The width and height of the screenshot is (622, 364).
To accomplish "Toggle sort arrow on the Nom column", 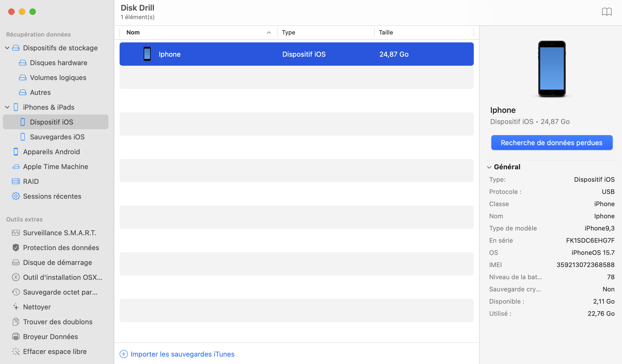I will tap(269, 33).
